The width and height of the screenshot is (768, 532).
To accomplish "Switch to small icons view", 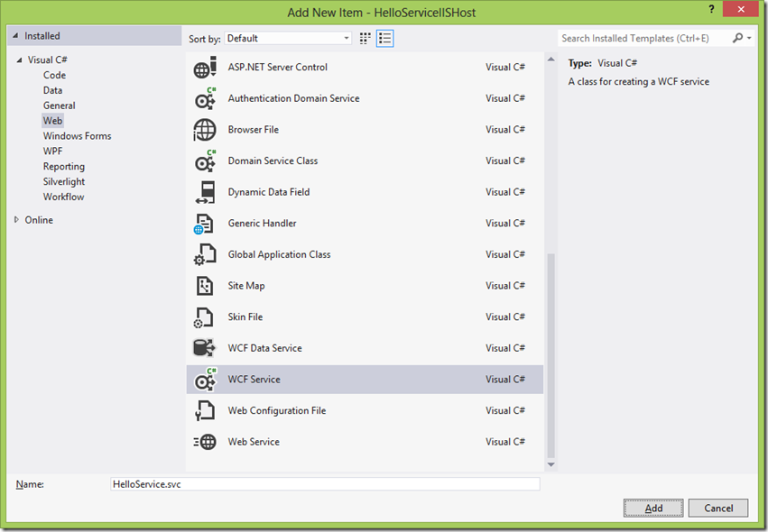I will [365, 39].
